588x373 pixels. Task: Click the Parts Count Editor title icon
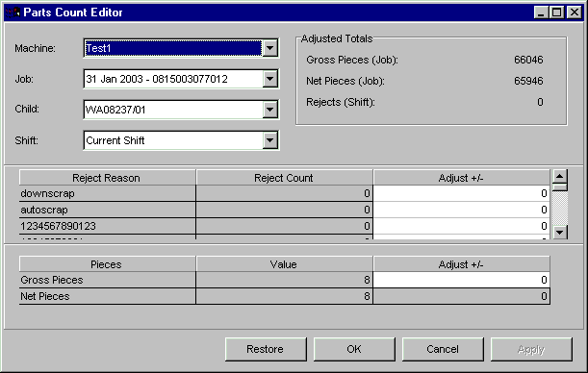pos(13,12)
